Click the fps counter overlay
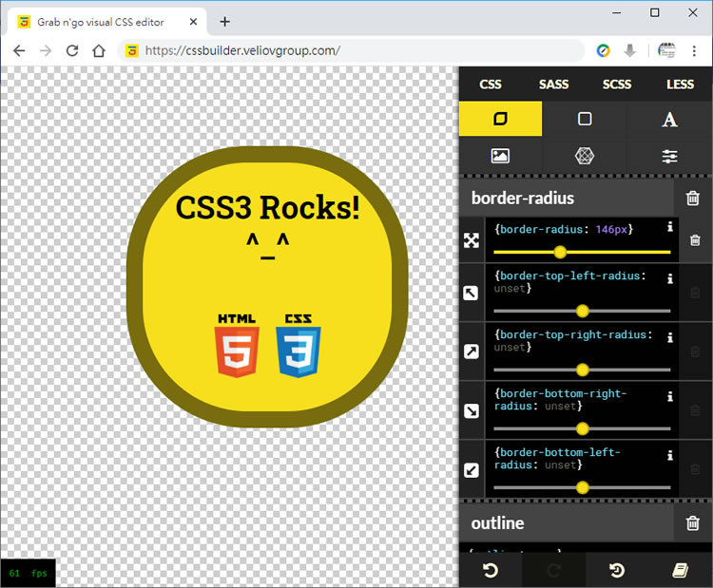The height and width of the screenshot is (588, 713). (x=29, y=573)
